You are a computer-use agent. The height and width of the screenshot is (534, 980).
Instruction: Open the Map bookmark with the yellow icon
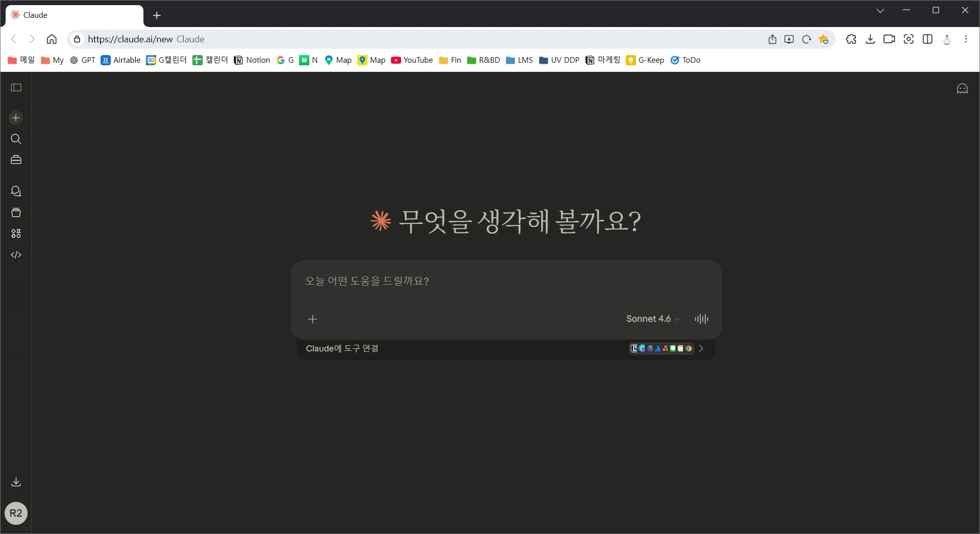[372, 60]
